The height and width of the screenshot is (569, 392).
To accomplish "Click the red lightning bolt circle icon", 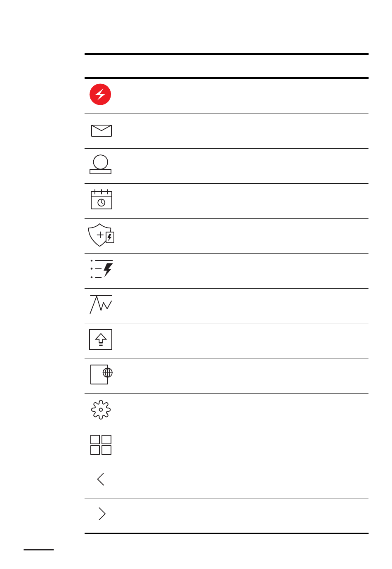I will pyautogui.click(x=100, y=95).
